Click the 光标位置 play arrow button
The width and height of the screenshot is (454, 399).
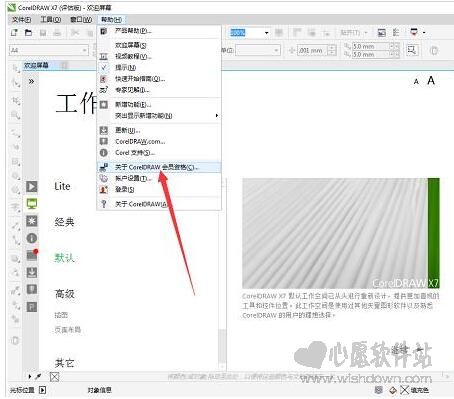coord(42,390)
